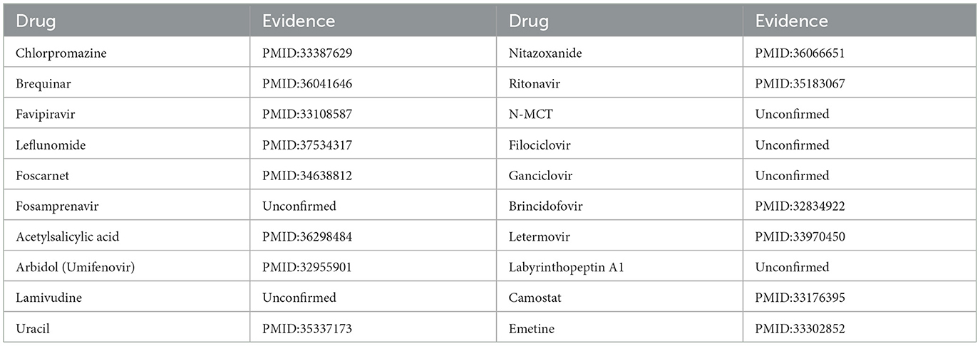Follow the PMID:37534317 Leflunomide reference
The height and width of the screenshot is (346, 980).
307,145
